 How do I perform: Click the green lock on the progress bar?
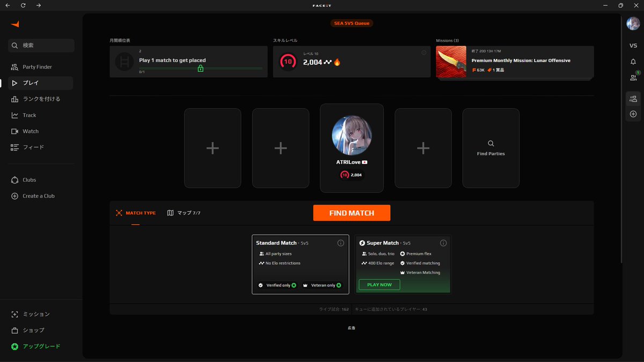(200, 68)
